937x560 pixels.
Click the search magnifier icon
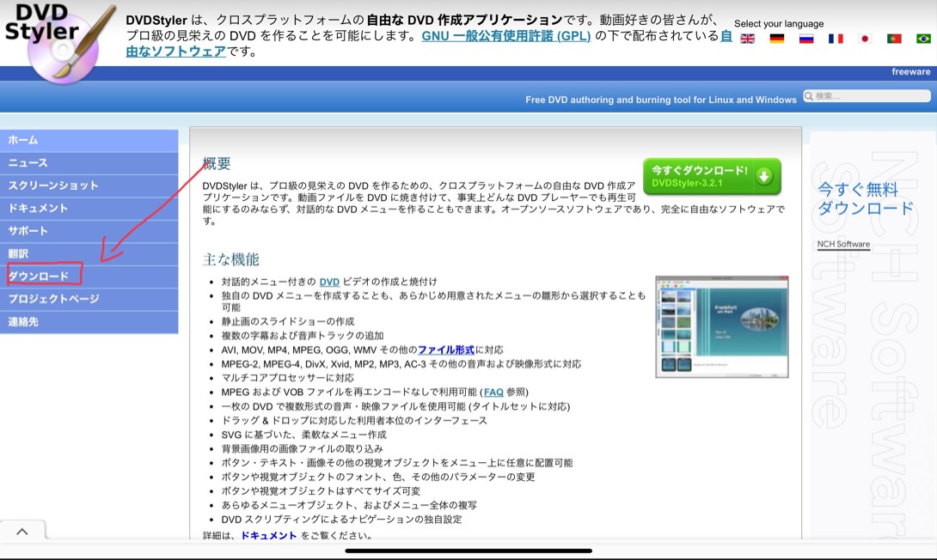809,96
